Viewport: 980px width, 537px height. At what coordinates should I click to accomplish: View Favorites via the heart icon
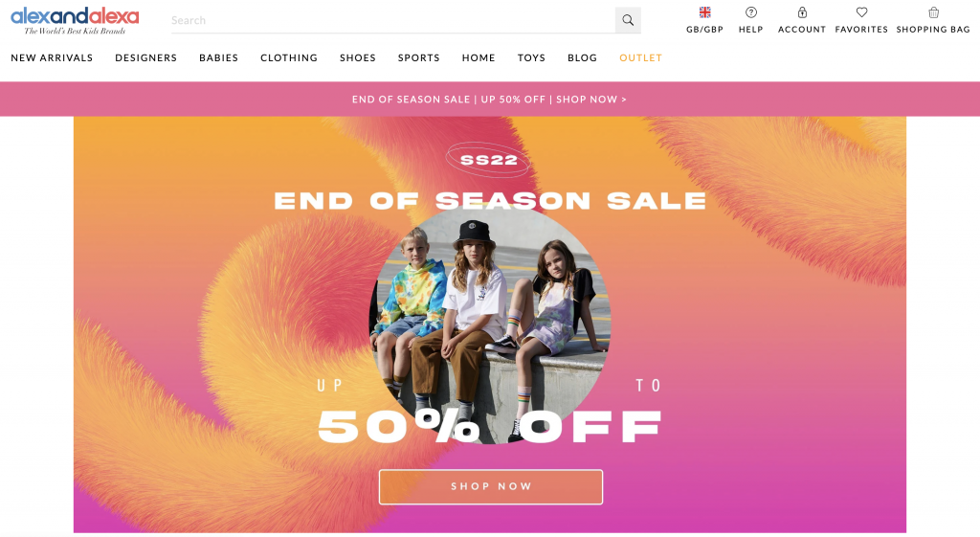pyautogui.click(x=862, y=11)
